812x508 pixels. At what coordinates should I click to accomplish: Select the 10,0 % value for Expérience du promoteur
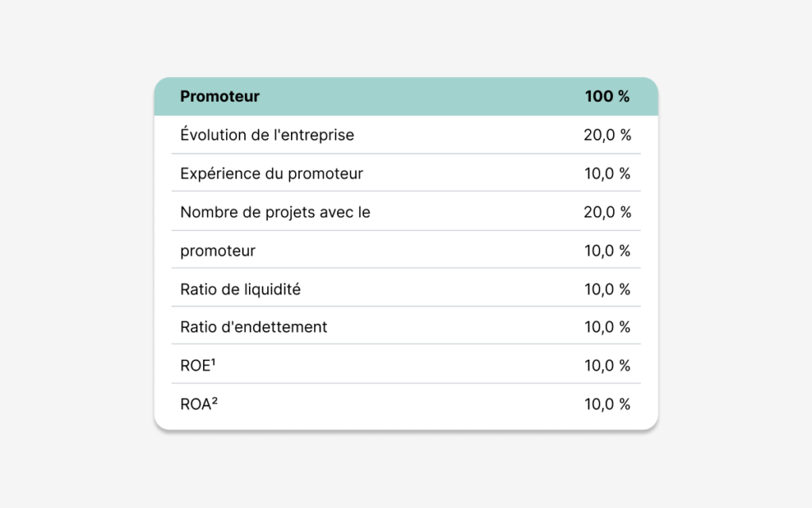tap(607, 174)
